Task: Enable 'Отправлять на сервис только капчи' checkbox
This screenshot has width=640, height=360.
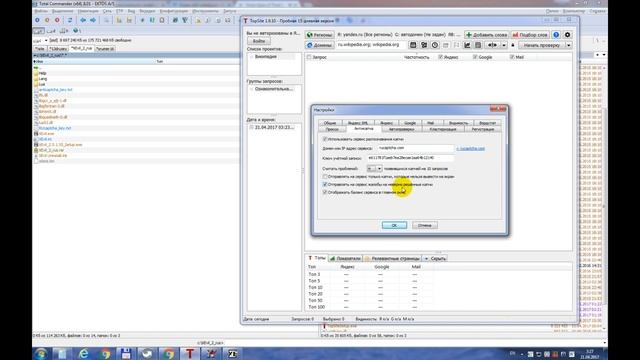Action: 325,177
